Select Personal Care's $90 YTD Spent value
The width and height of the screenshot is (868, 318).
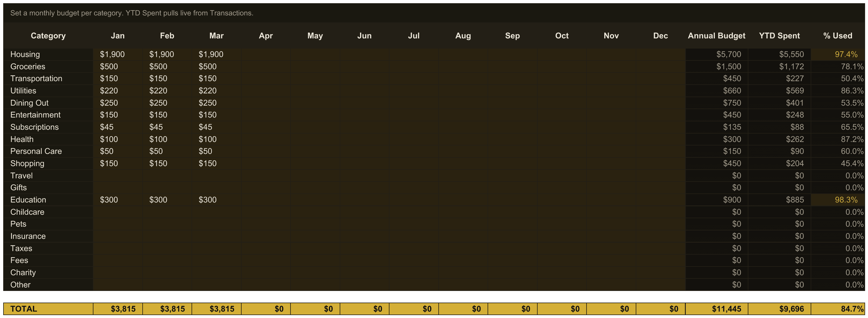click(x=797, y=151)
